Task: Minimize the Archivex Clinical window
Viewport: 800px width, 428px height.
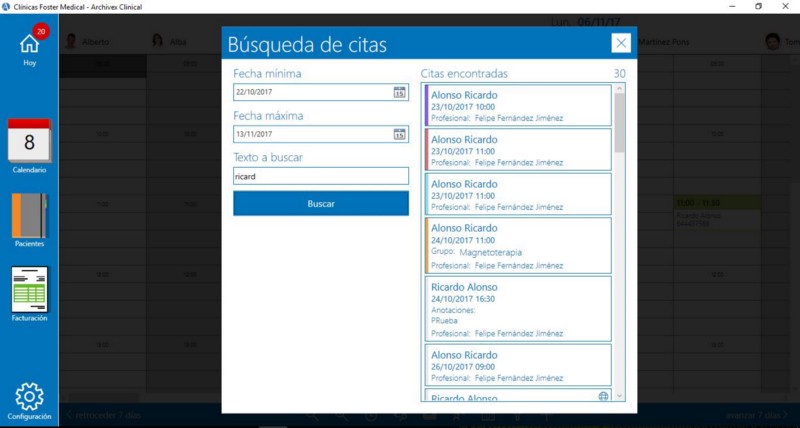Action: click(732, 7)
